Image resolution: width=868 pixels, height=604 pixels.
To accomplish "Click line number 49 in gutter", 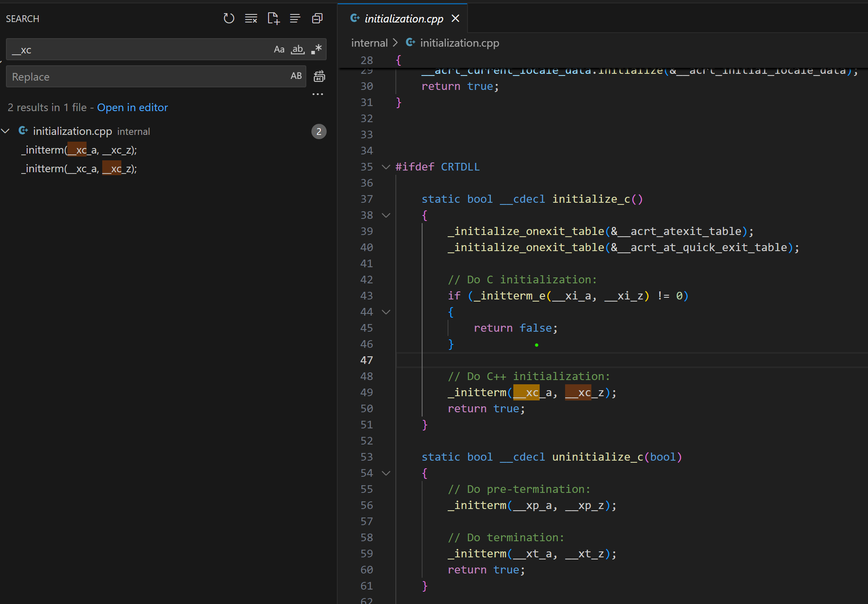I will pos(367,392).
